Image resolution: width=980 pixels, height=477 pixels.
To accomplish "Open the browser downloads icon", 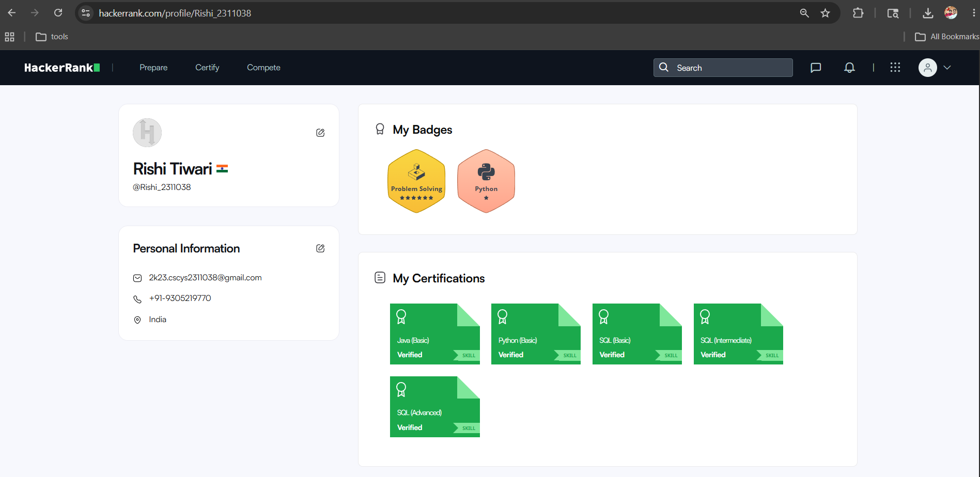I will point(928,13).
